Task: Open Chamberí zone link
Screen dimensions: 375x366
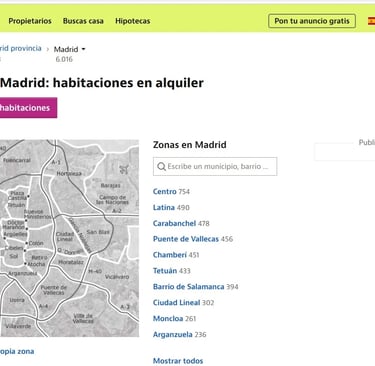Action: (x=170, y=255)
